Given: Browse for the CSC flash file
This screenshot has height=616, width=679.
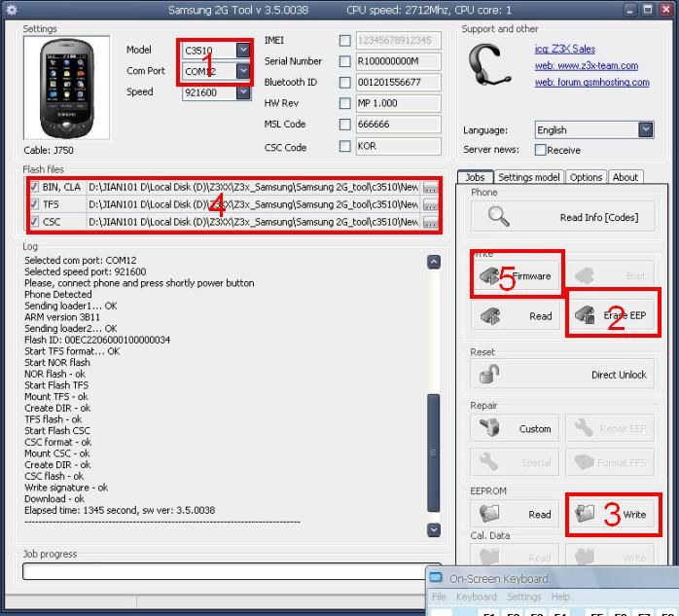Looking at the screenshot, I should [430, 222].
